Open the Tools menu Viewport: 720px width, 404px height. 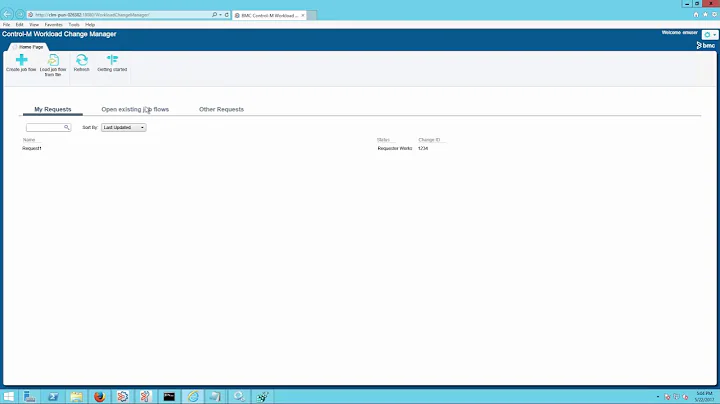click(x=74, y=25)
